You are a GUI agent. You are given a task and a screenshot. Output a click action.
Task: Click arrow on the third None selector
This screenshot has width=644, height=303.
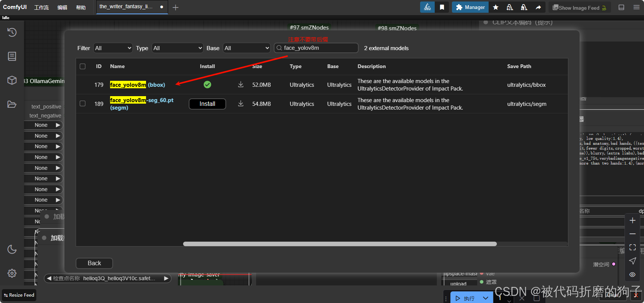(58, 146)
